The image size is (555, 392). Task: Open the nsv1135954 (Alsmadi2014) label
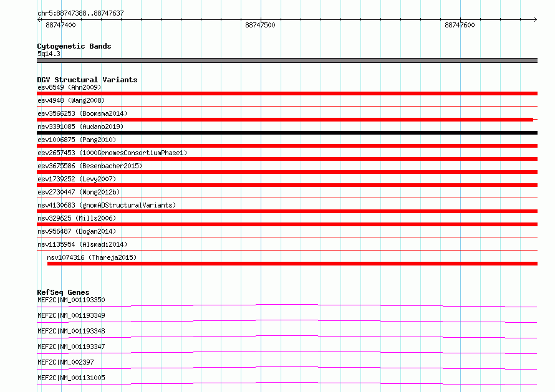(x=82, y=244)
